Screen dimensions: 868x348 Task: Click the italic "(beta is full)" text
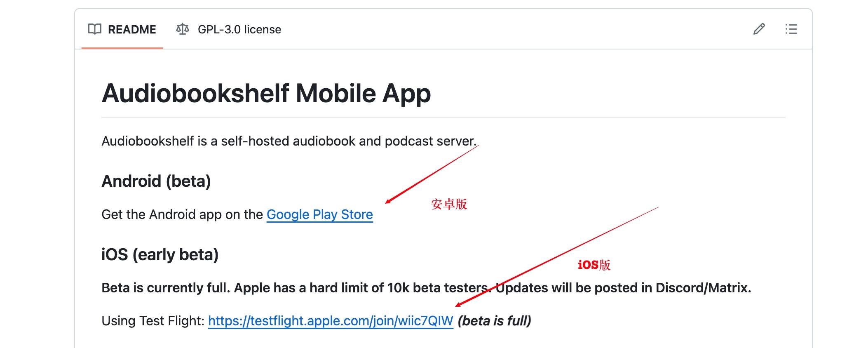(494, 321)
